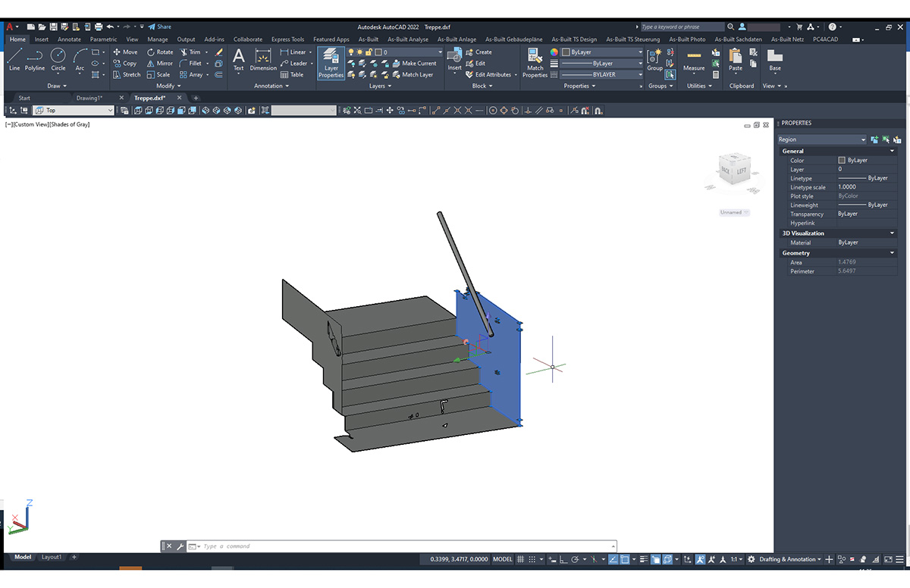Select the Circle tool
This screenshot has width=910, height=588.
(x=58, y=56)
